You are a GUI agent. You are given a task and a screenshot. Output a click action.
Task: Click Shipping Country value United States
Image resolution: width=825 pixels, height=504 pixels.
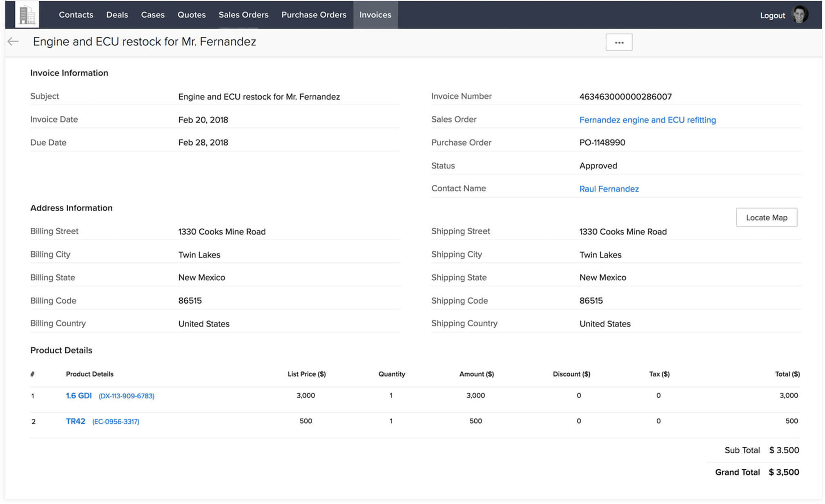[x=605, y=324]
